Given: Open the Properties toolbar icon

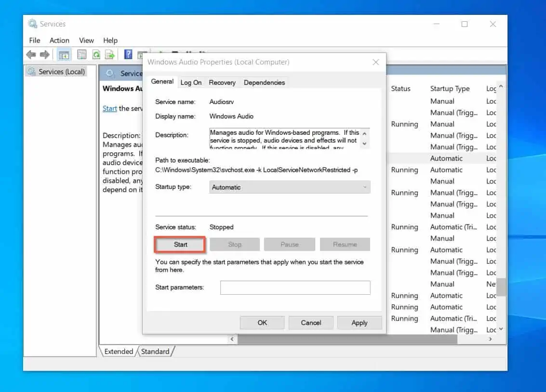Looking at the screenshot, I should [81, 54].
